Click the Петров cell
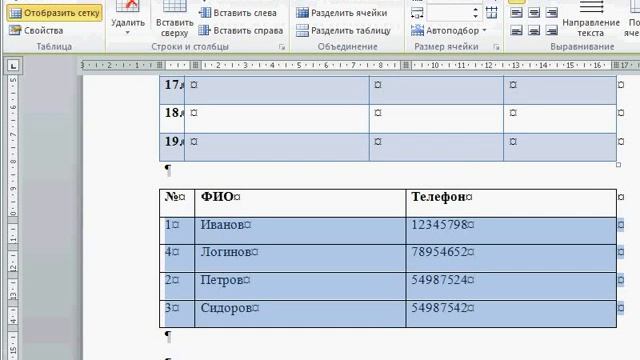 [x=300, y=287]
